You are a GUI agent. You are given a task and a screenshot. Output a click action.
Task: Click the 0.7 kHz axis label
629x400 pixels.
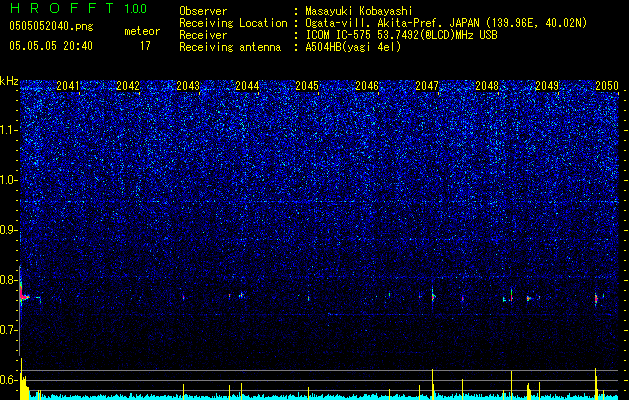9,330
